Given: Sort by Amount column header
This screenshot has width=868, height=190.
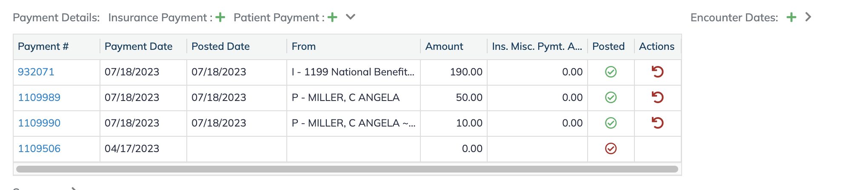Looking at the screenshot, I should click(x=444, y=46).
